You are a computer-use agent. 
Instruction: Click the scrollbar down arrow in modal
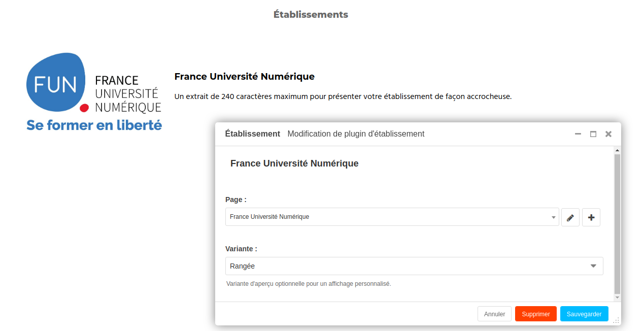(x=617, y=297)
